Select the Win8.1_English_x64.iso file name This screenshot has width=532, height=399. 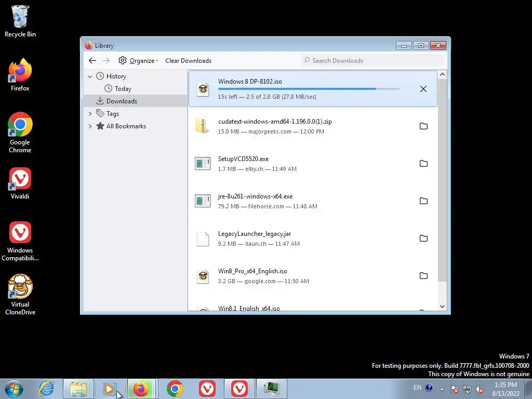coord(249,308)
